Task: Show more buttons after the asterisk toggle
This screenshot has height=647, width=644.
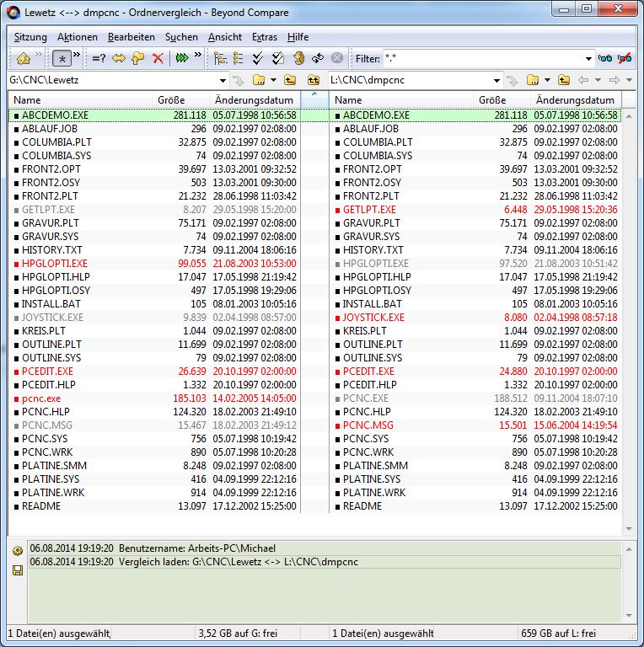Action: point(77,55)
